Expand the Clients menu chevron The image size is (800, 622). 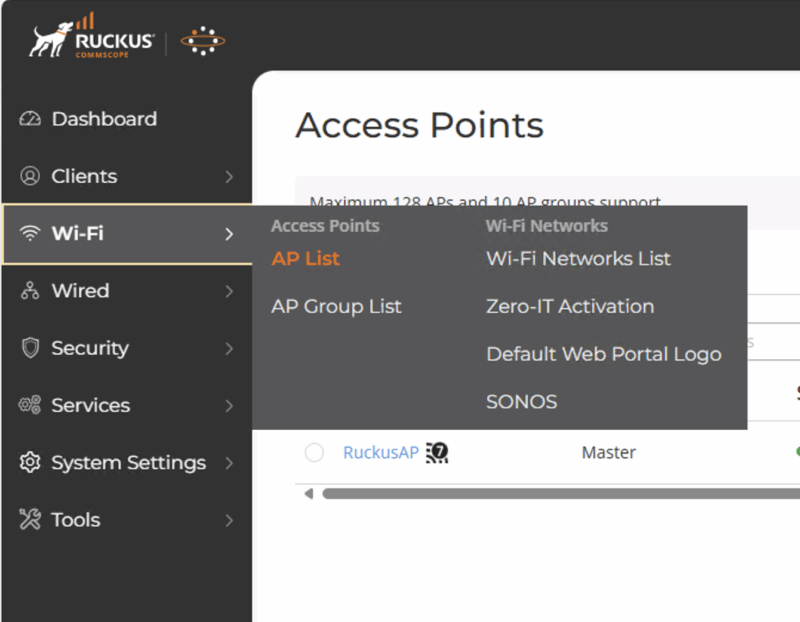tap(229, 177)
